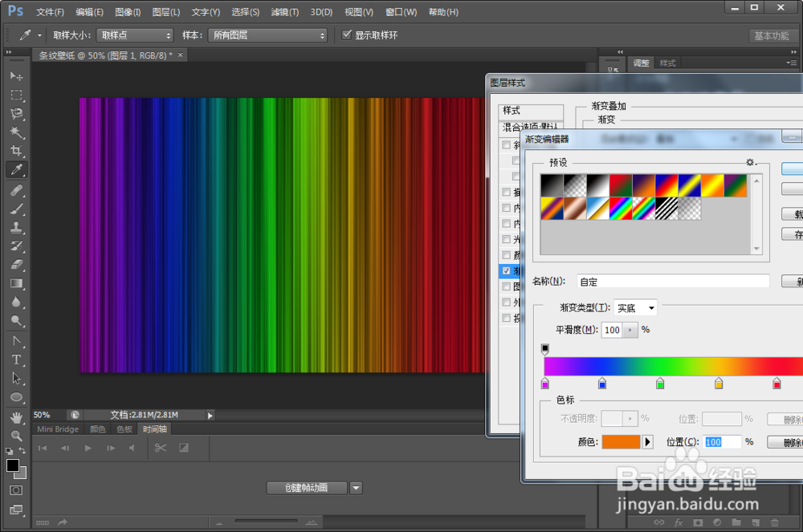Select the Hand tool
Viewport: 803px width, 532px height.
point(16,417)
